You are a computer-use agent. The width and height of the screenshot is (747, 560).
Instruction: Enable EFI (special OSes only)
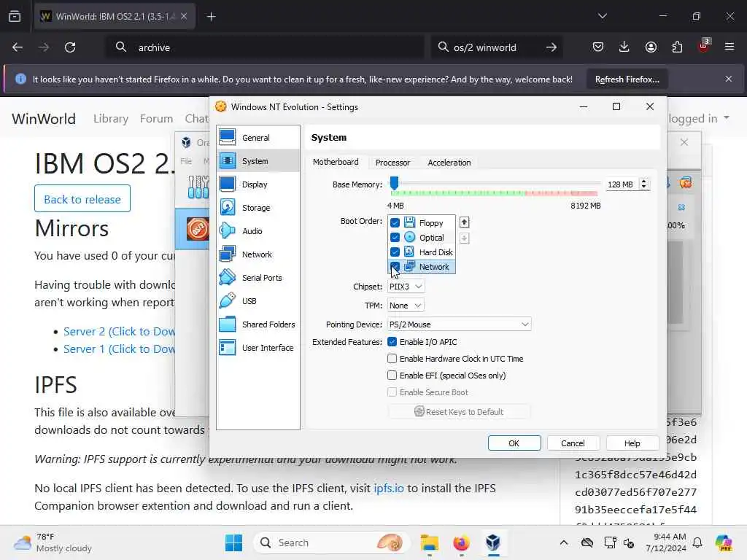pos(392,376)
